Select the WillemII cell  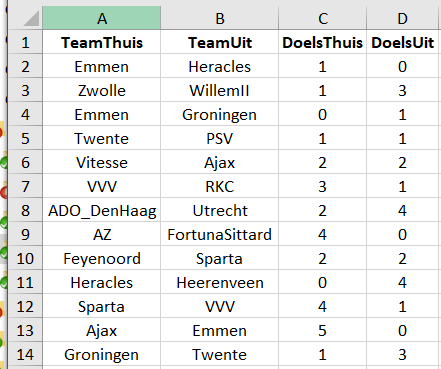coord(220,90)
